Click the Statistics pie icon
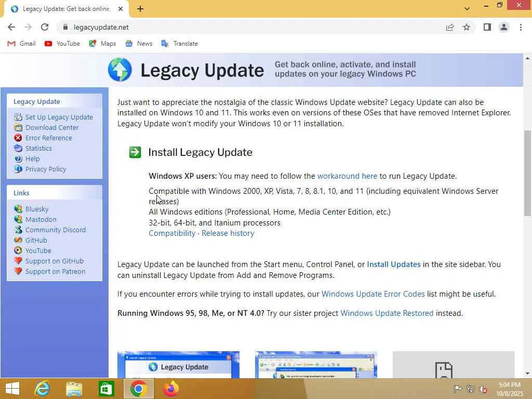532x399 pixels. (18, 148)
